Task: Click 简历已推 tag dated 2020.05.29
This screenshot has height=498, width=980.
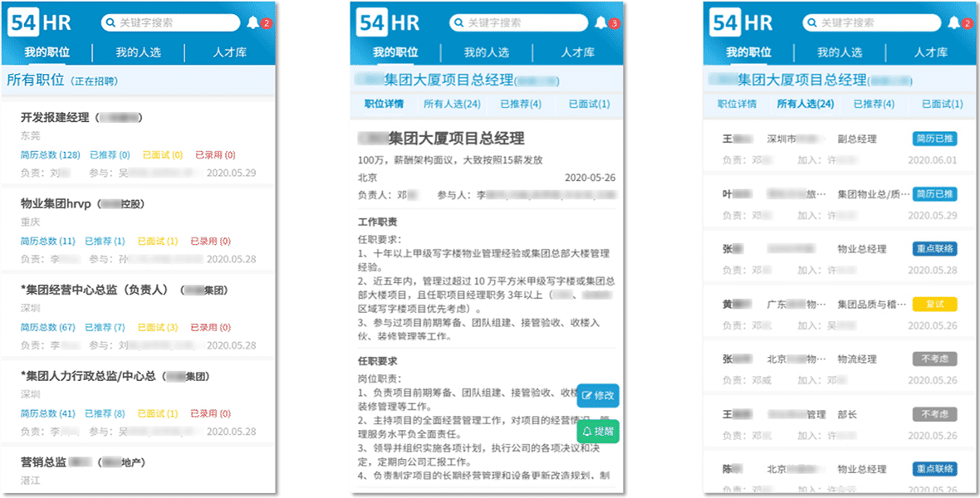Action: (x=934, y=193)
